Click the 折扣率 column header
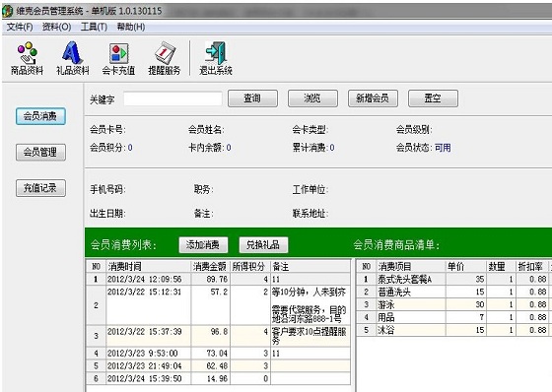This screenshot has width=552, height=392. click(532, 266)
